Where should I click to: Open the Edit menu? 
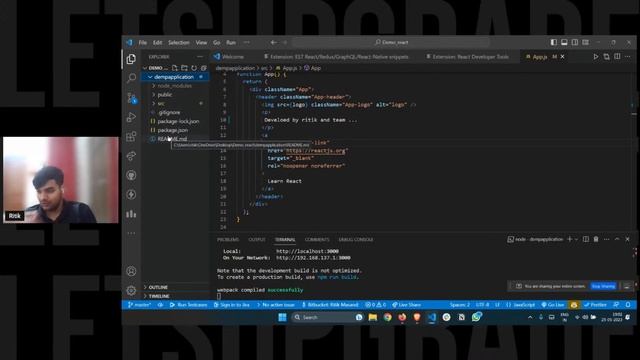[158, 42]
